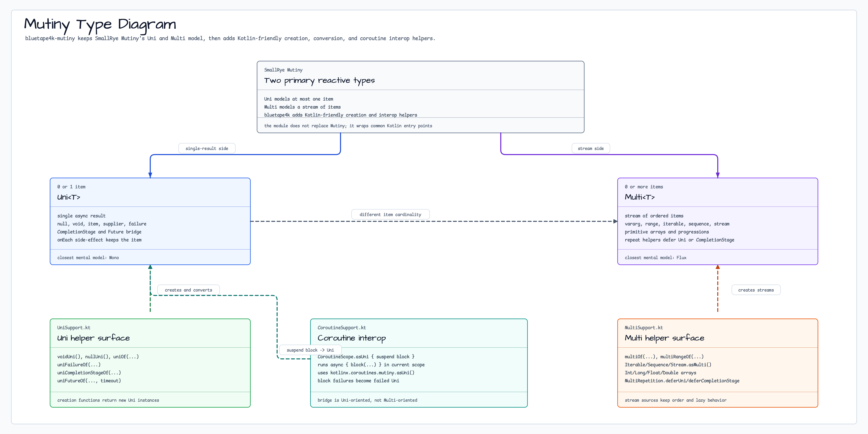The width and height of the screenshot is (868, 434).
Task: Click the module does not replace Mutiny footer
Action: pyautogui.click(x=348, y=126)
